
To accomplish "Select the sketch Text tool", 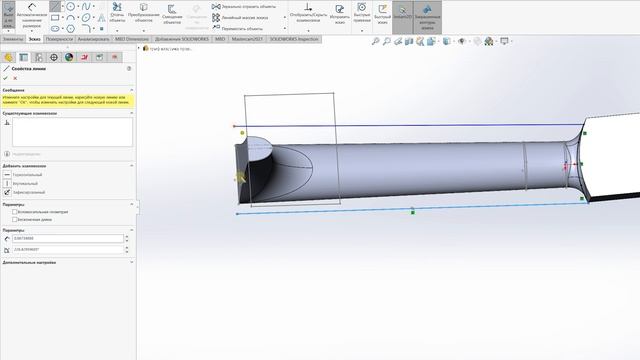I will 102,18.
